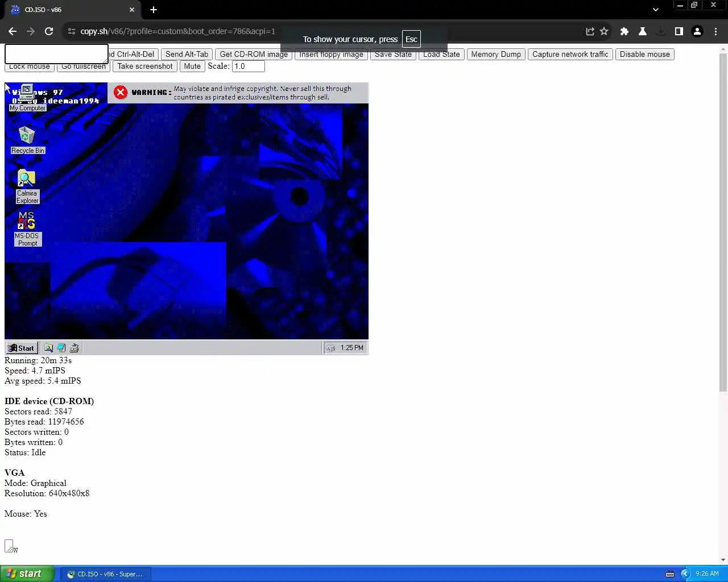Click the keyboard icon in host tray

670,574
